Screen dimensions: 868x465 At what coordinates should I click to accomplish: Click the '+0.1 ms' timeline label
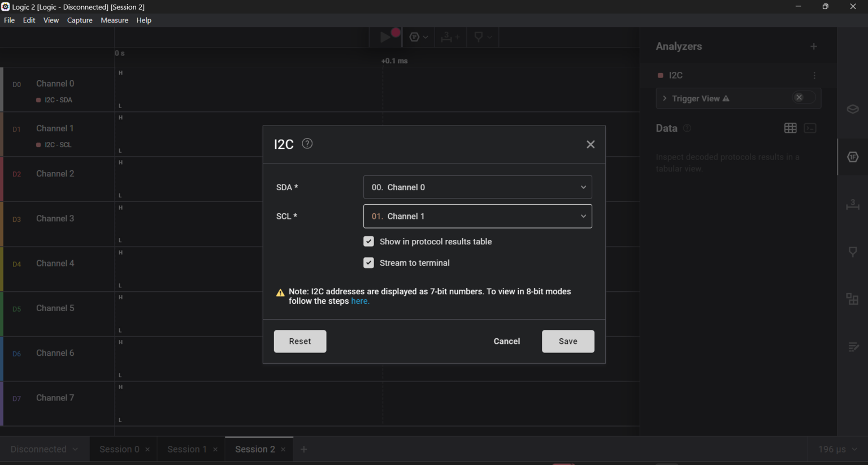[394, 61]
